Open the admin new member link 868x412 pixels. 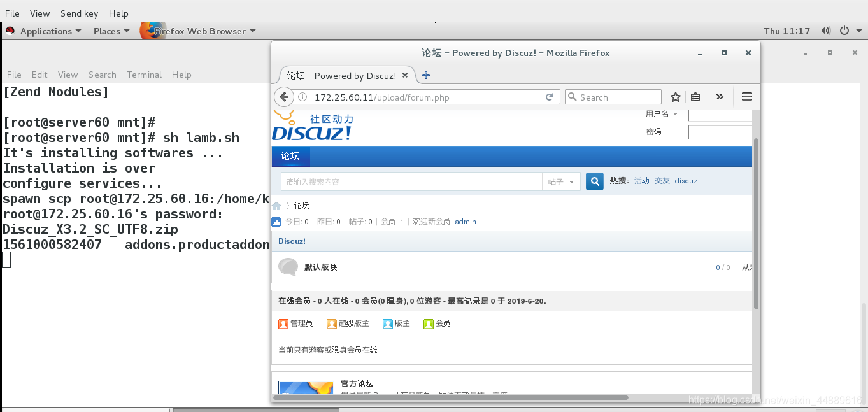tap(466, 222)
